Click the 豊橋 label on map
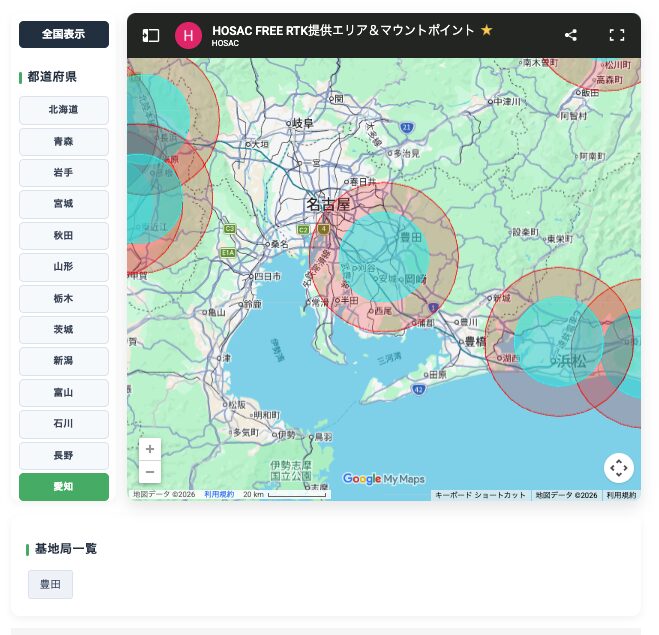Image resolution: width=659 pixels, height=635 pixels. (475, 342)
